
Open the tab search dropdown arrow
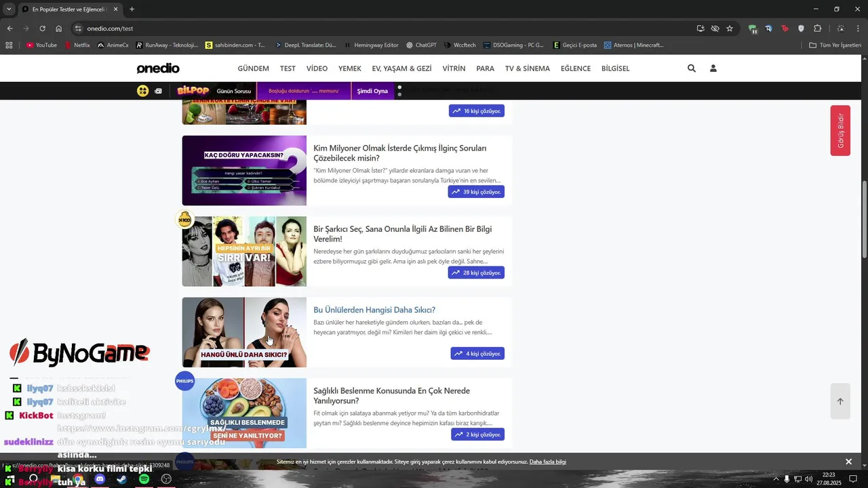9,9
